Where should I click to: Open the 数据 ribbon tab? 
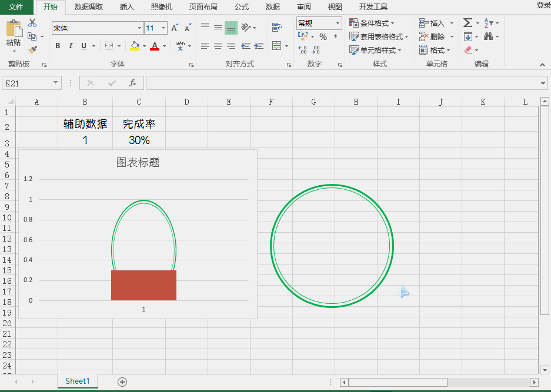272,7
